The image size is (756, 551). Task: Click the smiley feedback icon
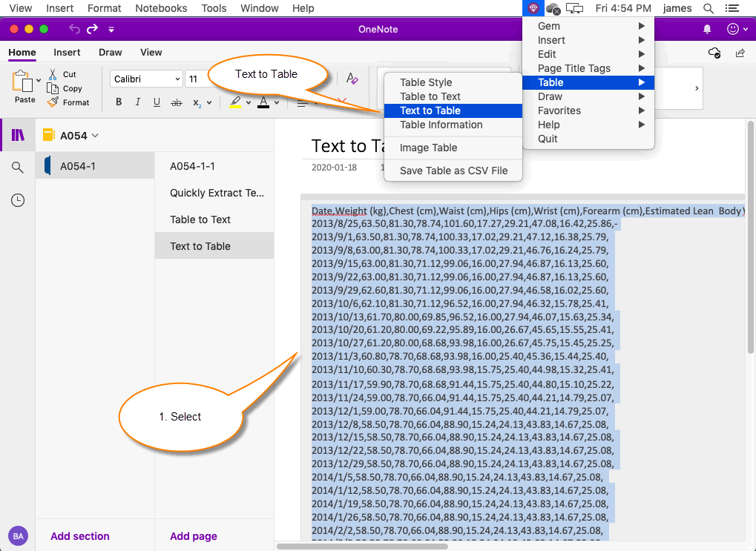coord(733,29)
